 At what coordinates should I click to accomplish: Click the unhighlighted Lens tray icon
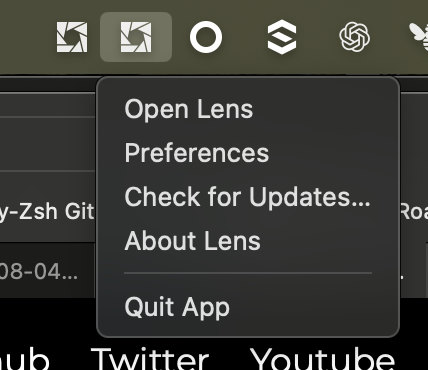point(72,37)
